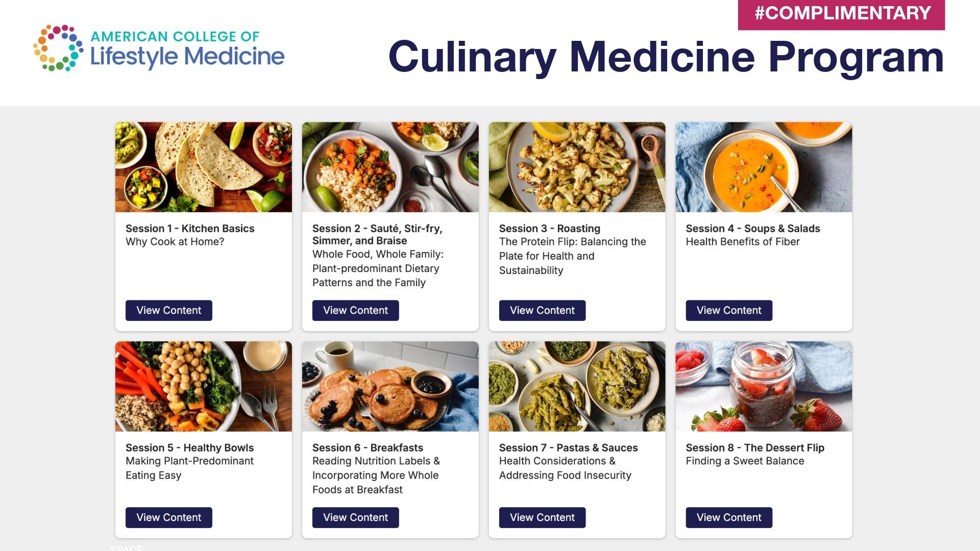Image resolution: width=980 pixels, height=551 pixels.
Task: Click View Content under Session 6 Breakfasts
Action: click(355, 517)
